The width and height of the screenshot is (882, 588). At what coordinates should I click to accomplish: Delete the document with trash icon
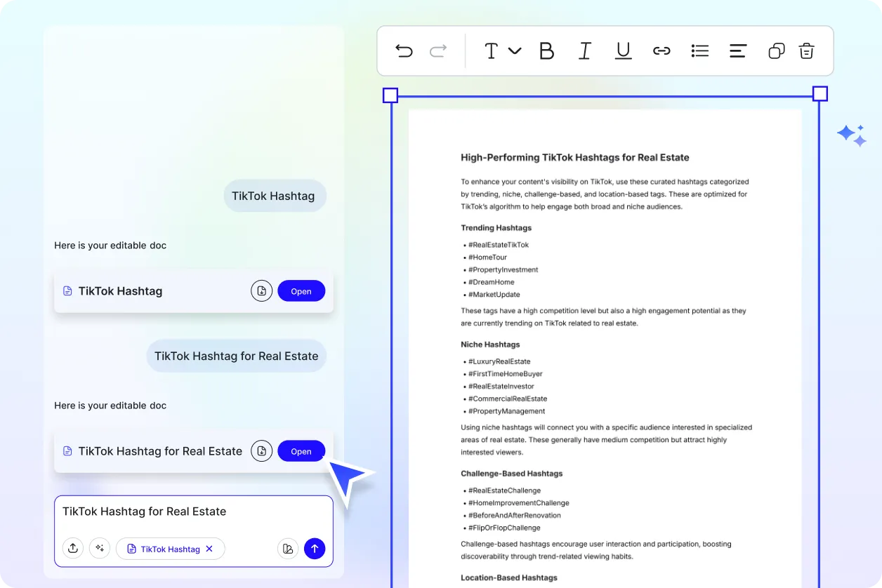[x=807, y=51]
